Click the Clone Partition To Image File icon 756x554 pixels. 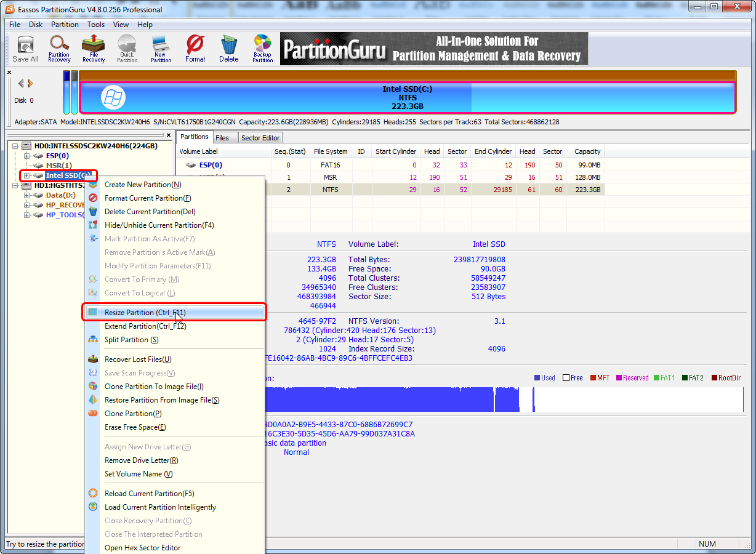click(93, 387)
